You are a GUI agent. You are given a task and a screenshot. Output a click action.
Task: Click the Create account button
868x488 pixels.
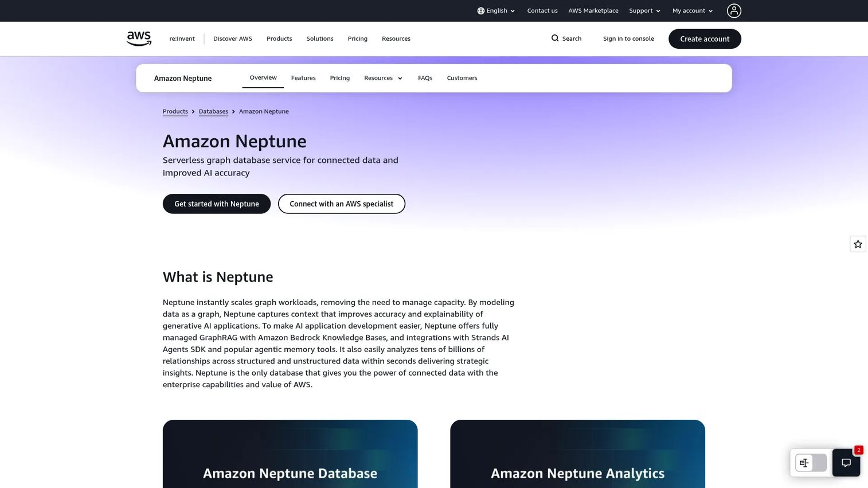tap(705, 39)
